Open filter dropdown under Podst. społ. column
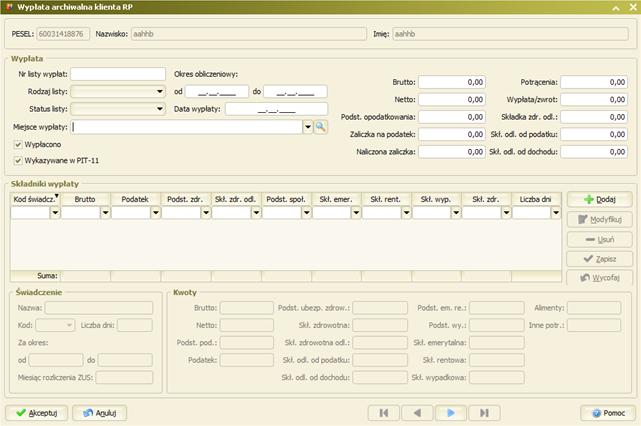641x426 pixels. [x=307, y=213]
